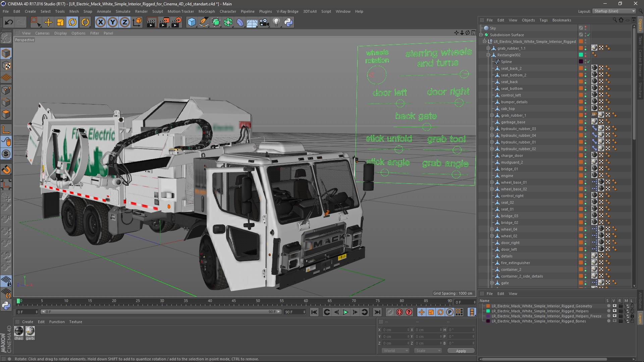Click the Apply coordinates button
Image resolution: width=644 pixels, height=362 pixels.
point(461,351)
